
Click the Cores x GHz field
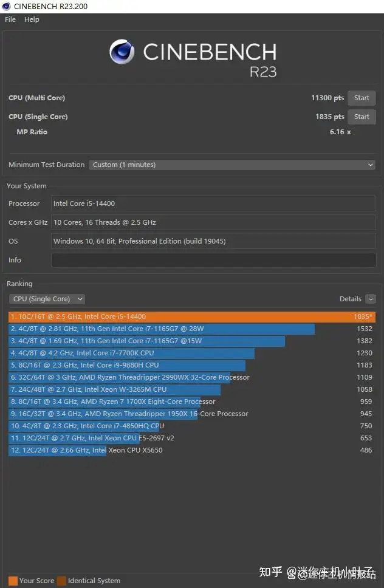pyautogui.click(x=213, y=222)
